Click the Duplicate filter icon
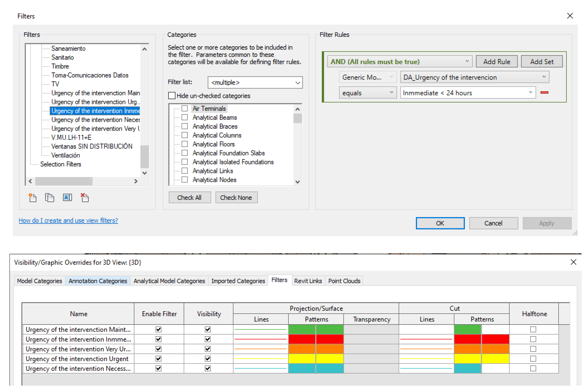This screenshot has width=588, height=392. tap(50, 198)
